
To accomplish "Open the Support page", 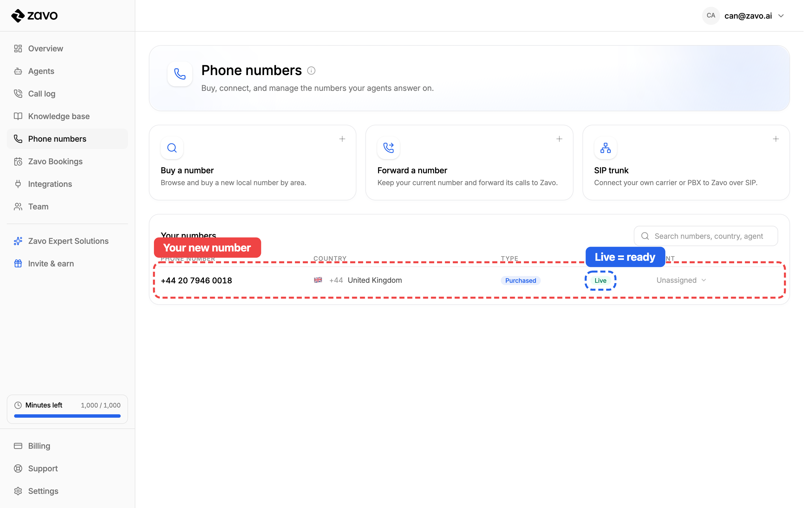I will (67, 468).
